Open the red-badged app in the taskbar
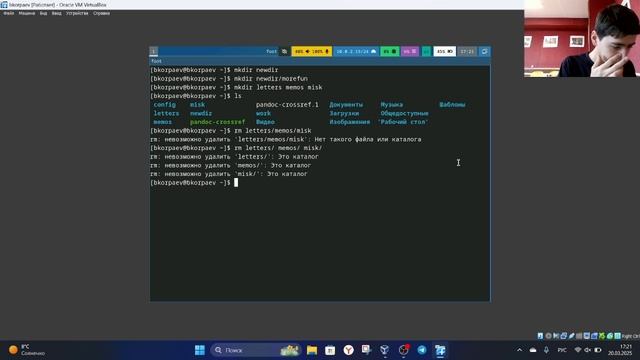640x360 pixels. pyautogui.click(x=403, y=350)
